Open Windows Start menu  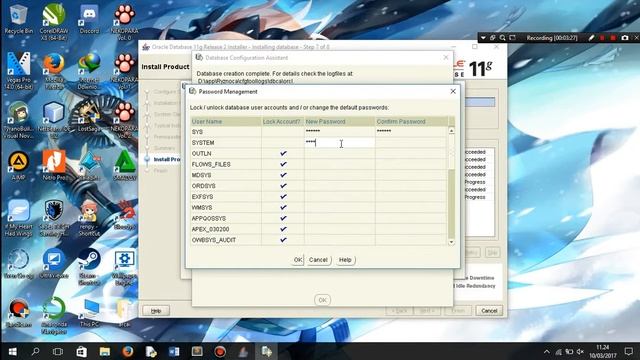pyautogui.click(x=12, y=351)
